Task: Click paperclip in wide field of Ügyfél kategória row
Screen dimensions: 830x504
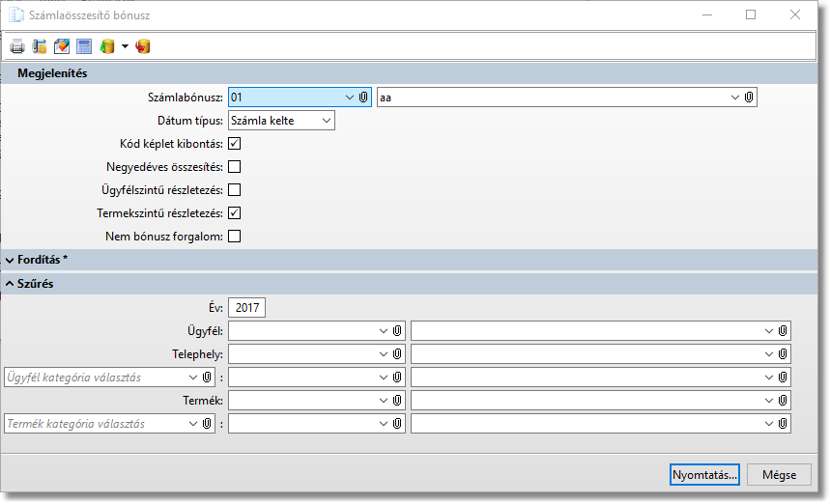Action: 783,378
